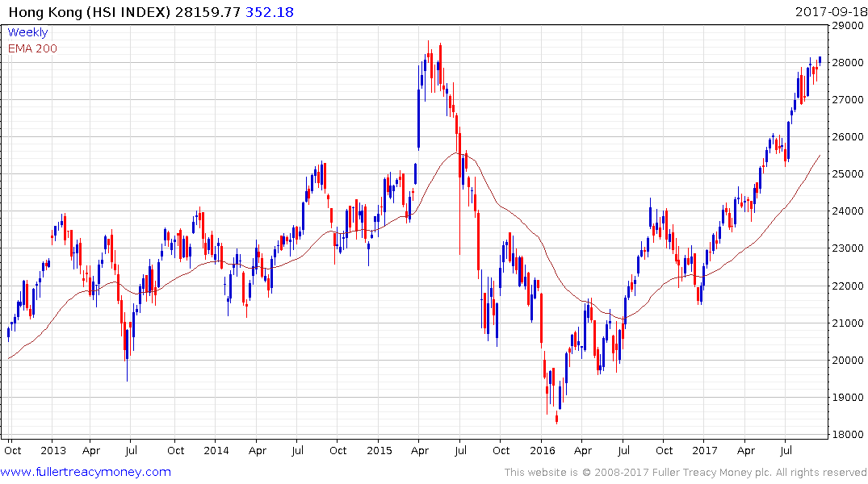Image resolution: width=868 pixels, height=484 pixels.
Task: Click the 24000 price axis label
Action: 848,211
